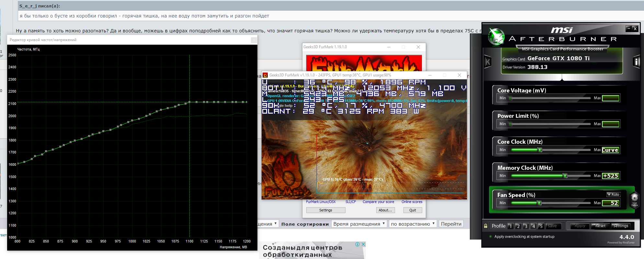The width and height of the screenshot is (644, 259).
Task: Click the Core Voltage value field
Action: (x=611, y=98)
